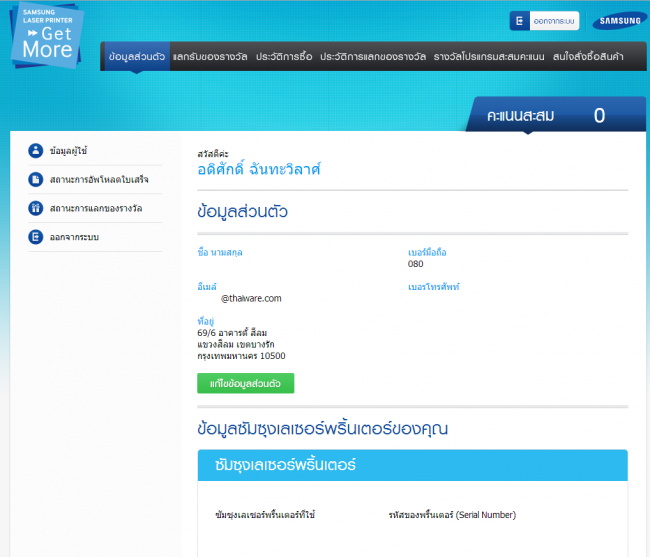Select ข้อมูลผู้ใช้ in the sidebar
The width and height of the screenshot is (650, 557).
point(68,151)
